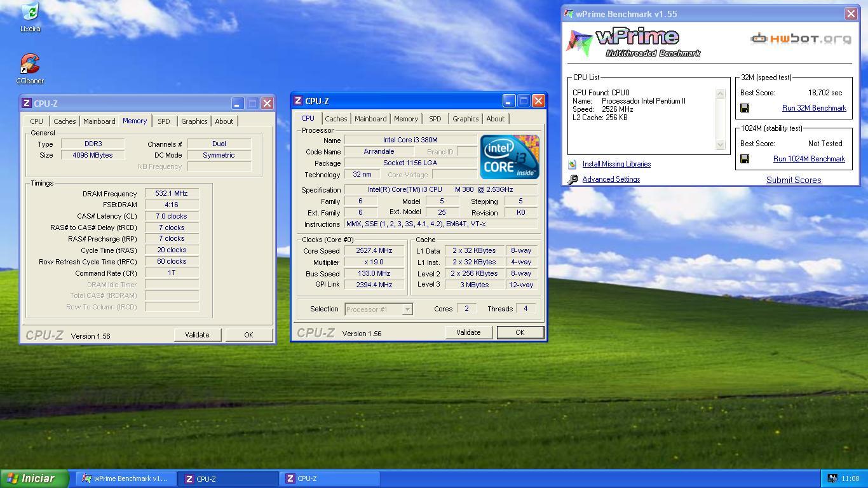The image size is (868, 488).
Task: Open the Caches tab in the memory CPU-Z window
Action: [x=65, y=121]
